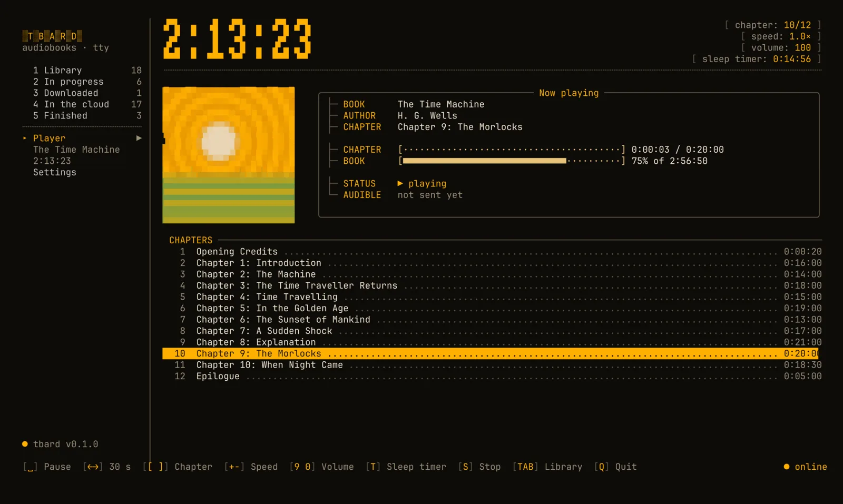This screenshot has width=843, height=504.
Task: Seek within the chapter progress bar
Action: 512,150
